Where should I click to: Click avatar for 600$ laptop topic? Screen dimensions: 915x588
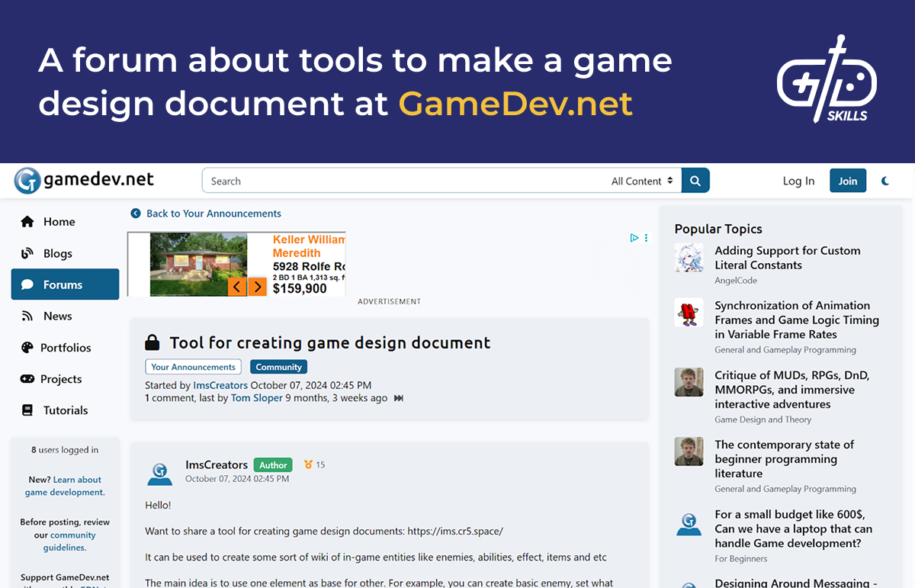(x=689, y=523)
